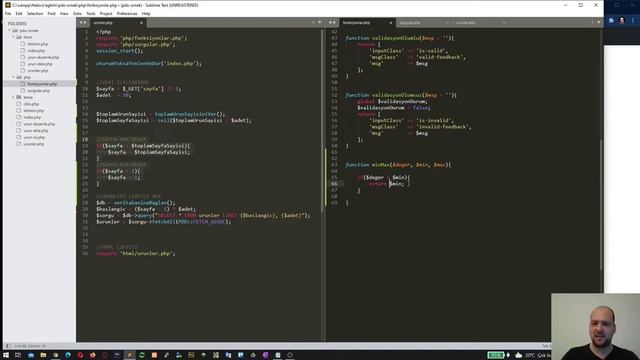640x360 pixels.
Task: Click previous-tab arrow in right pane
Action: pyautogui.click(x=331, y=23)
